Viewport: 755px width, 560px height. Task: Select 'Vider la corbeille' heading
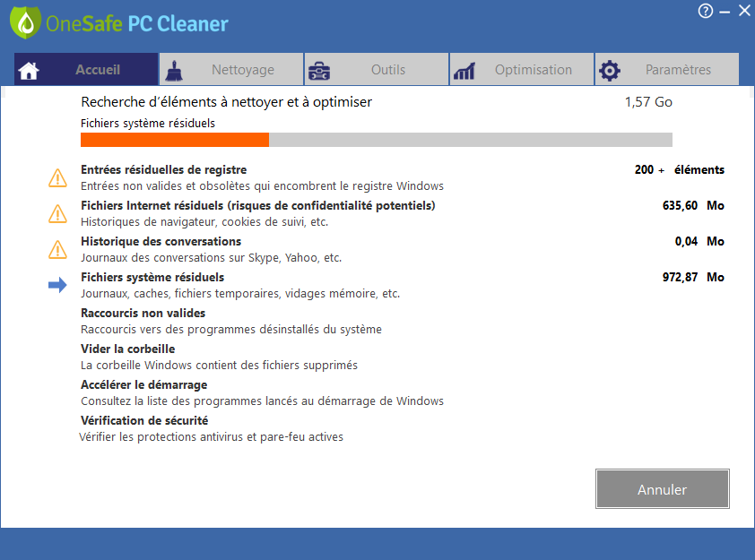tap(128, 349)
